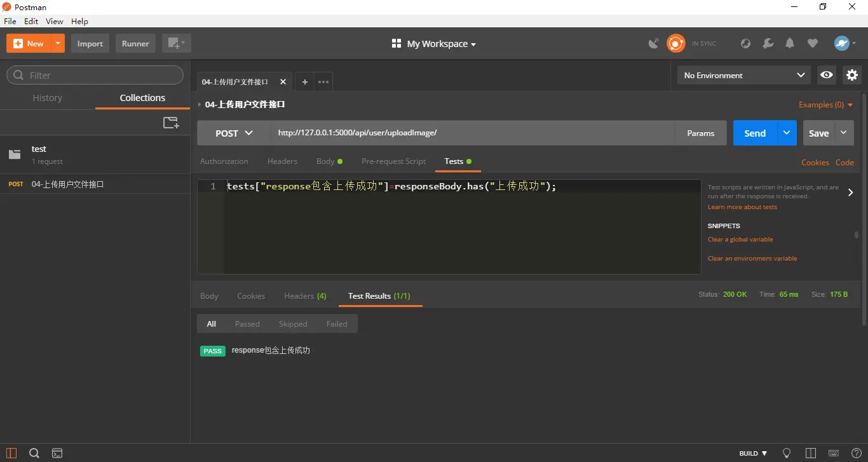868x462 pixels.
Task: Open response Cookies tab
Action: click(251, 296)
